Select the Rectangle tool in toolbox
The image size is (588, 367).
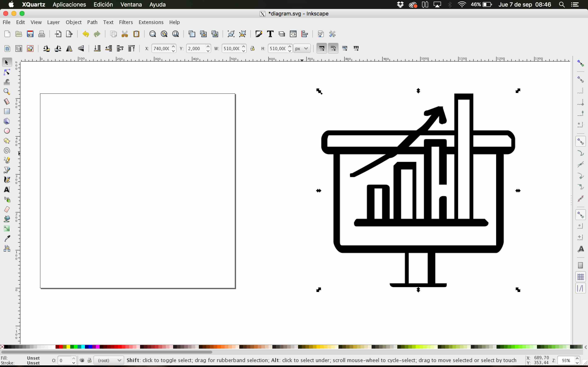[x=7, y=111]
